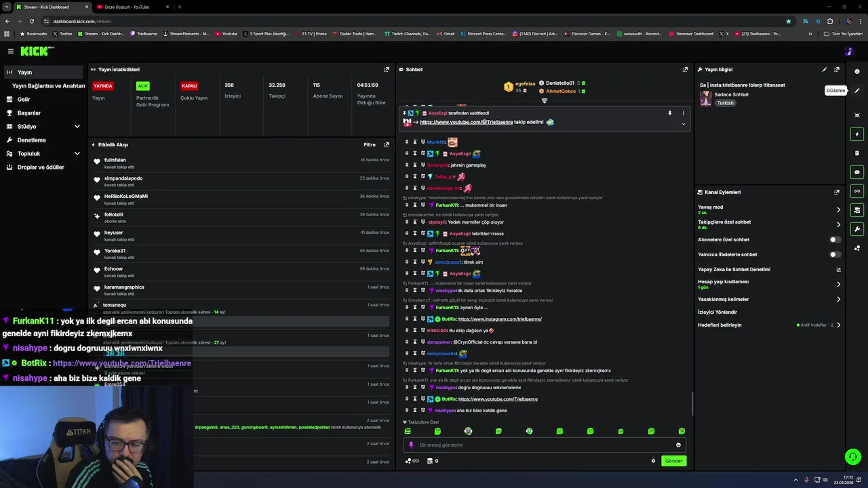This screenshot has height=488, width=868.
Task: Open a new browser tab
Action: tap(179, 7)
